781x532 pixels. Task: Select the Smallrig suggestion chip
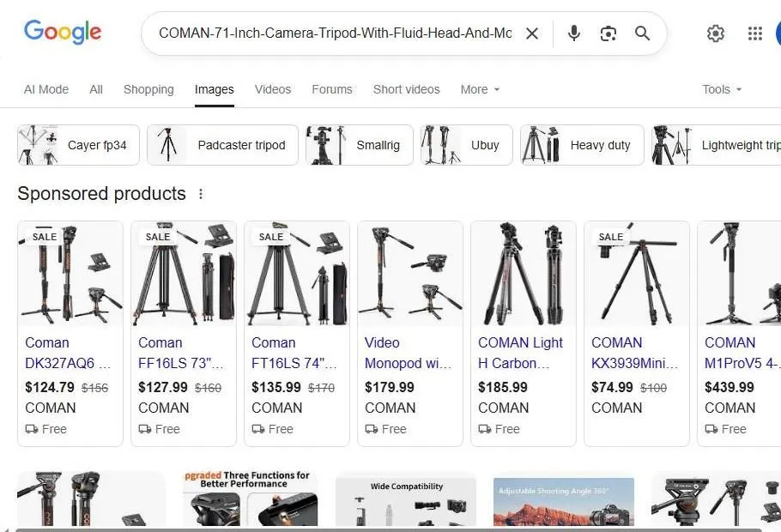click(360, 145)
